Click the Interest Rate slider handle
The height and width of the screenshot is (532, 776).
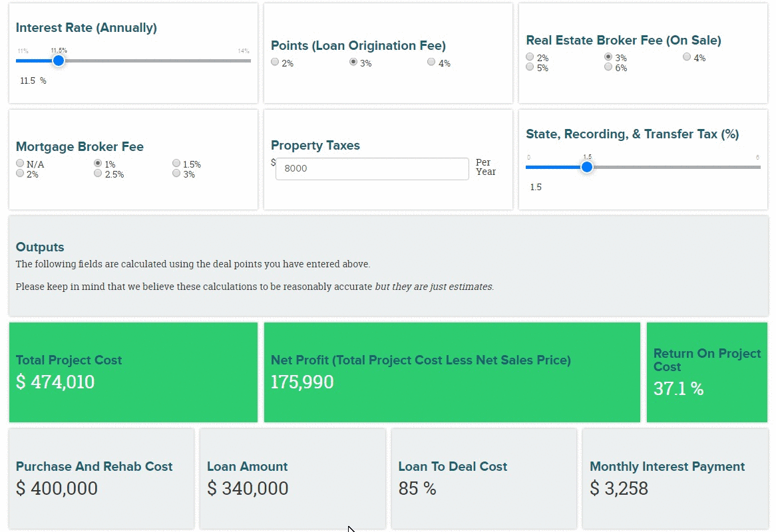click(59, 61)
